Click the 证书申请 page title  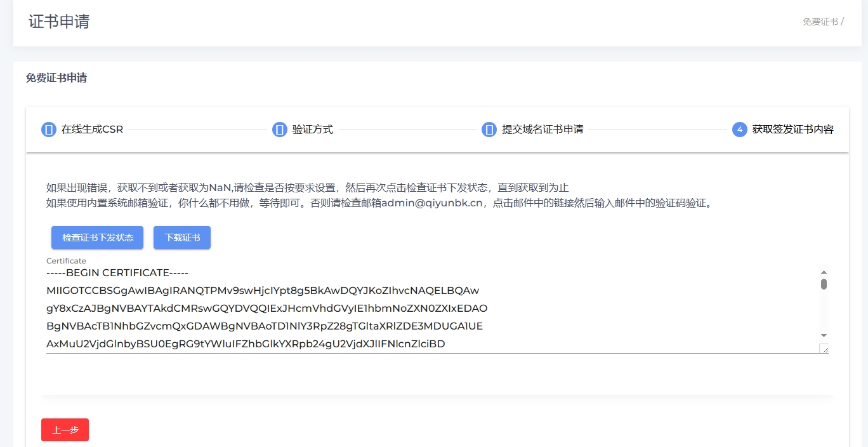tap(59, 22)
